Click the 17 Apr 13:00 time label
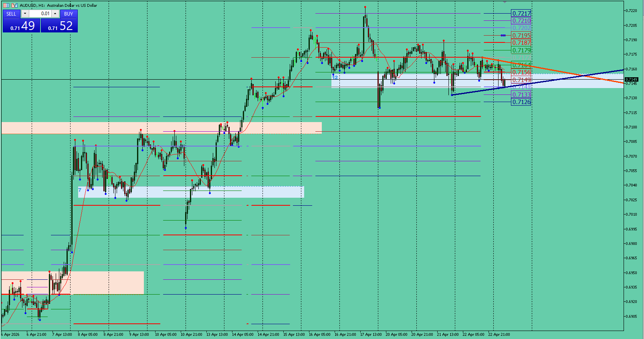 pyautogui.click(x=371, y=334)
